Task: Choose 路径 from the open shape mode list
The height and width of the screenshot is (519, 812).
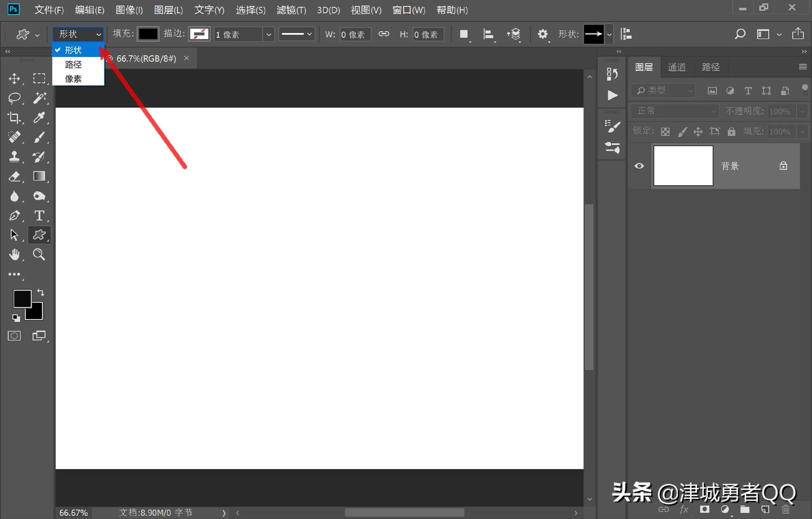Action: coord(73,64)
